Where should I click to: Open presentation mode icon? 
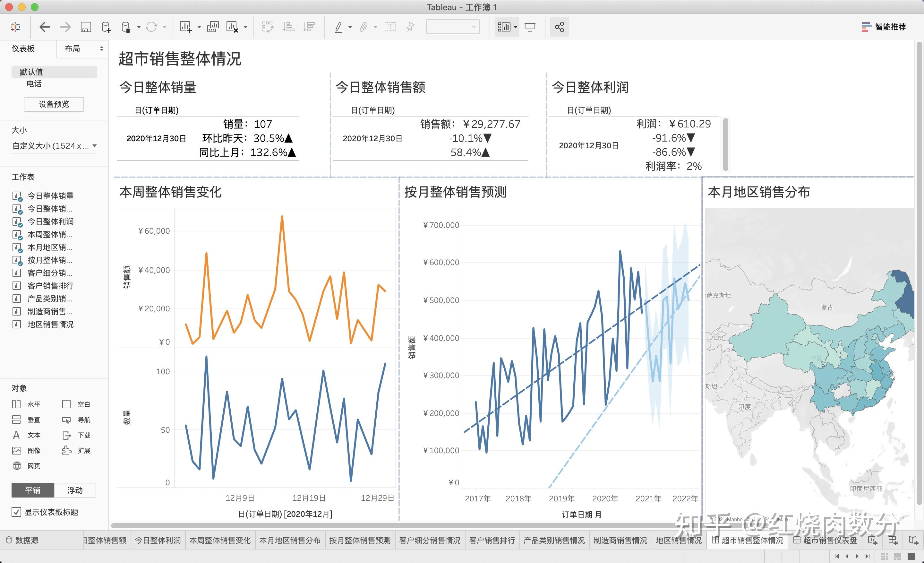530,27
